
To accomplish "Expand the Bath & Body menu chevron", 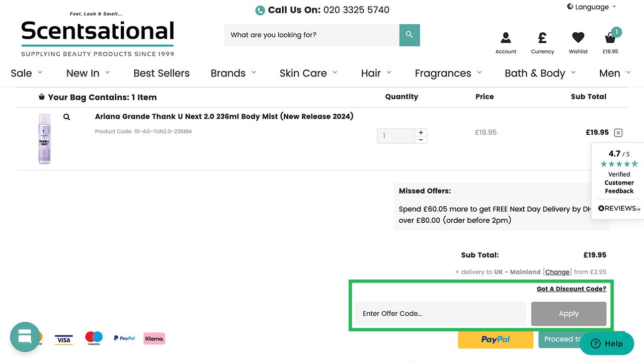I will [574, 73].
